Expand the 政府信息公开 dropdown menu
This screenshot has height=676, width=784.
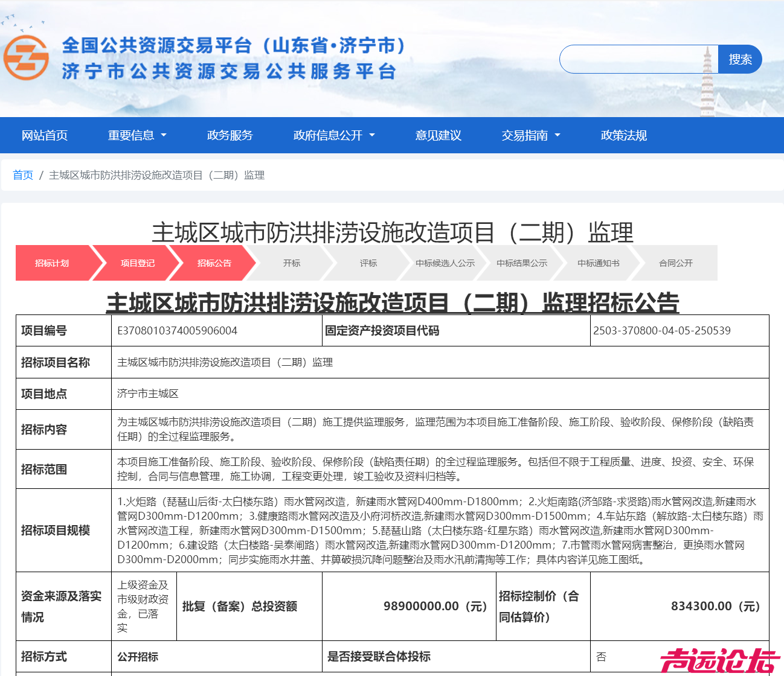pos(334,135)
